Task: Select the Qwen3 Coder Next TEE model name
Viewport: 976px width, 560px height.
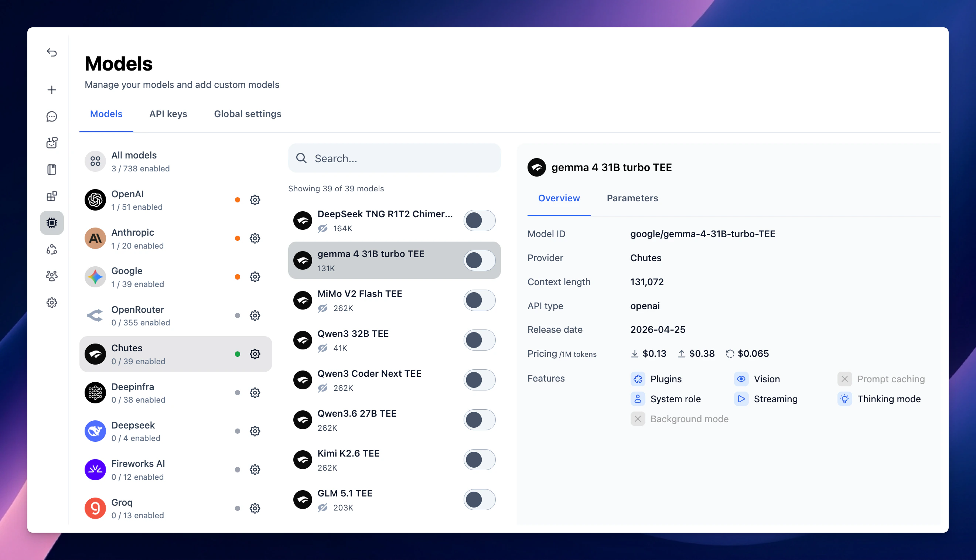Action: [369, 374]
